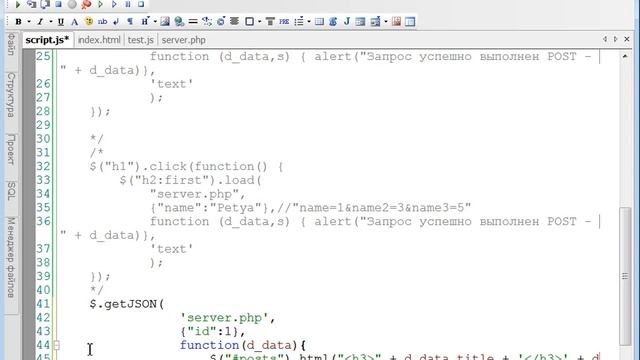Screen dimensions: 640x360
Task: Click the red pin icon in the top toolbar
Action: 86,4
